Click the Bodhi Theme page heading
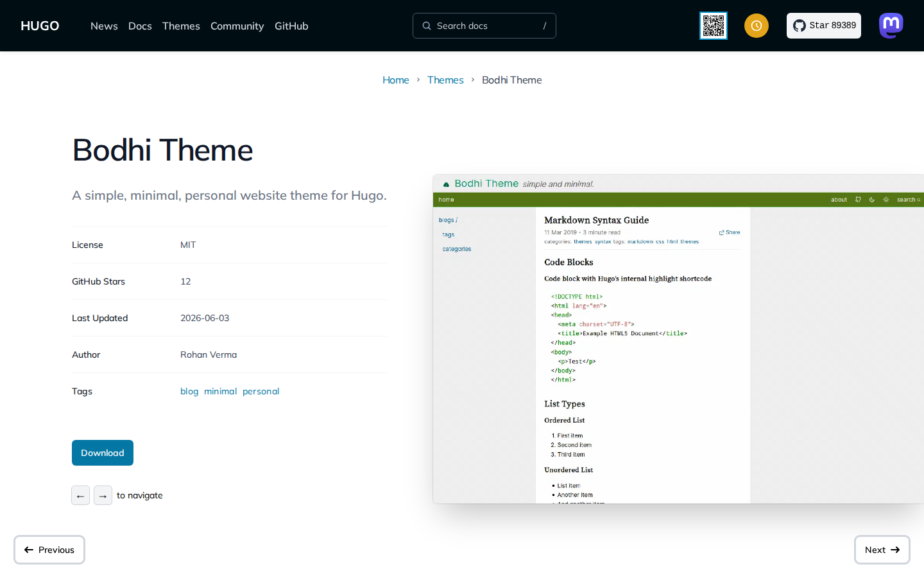924x578 pixels. 163,150
